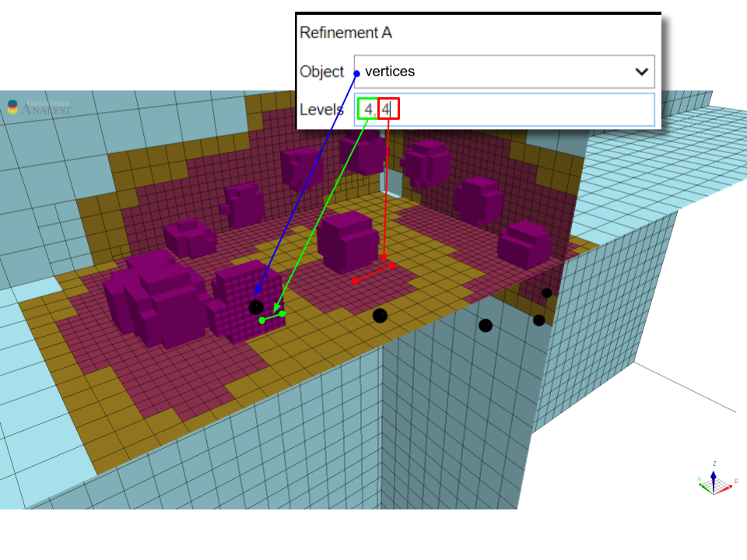Click the word vertices in Object box
This screenshot has width=747, height=560.
[x=390, y=72]
